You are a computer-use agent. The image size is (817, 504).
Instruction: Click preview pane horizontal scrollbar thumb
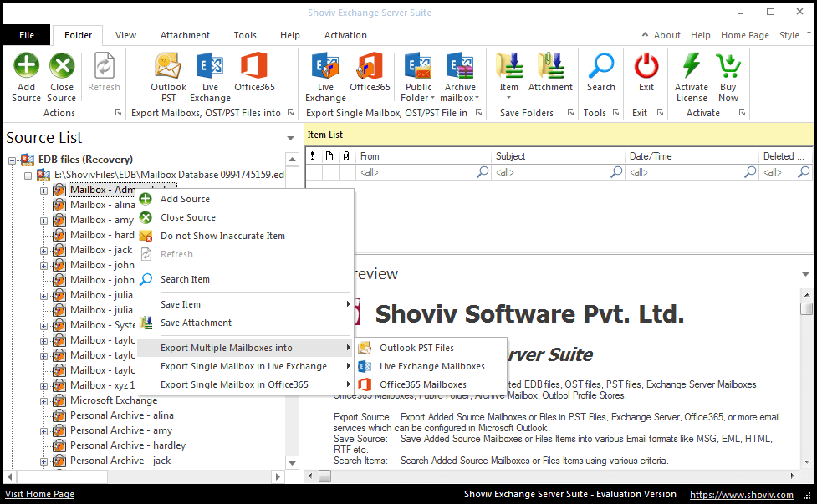click(x=324, y=476)
